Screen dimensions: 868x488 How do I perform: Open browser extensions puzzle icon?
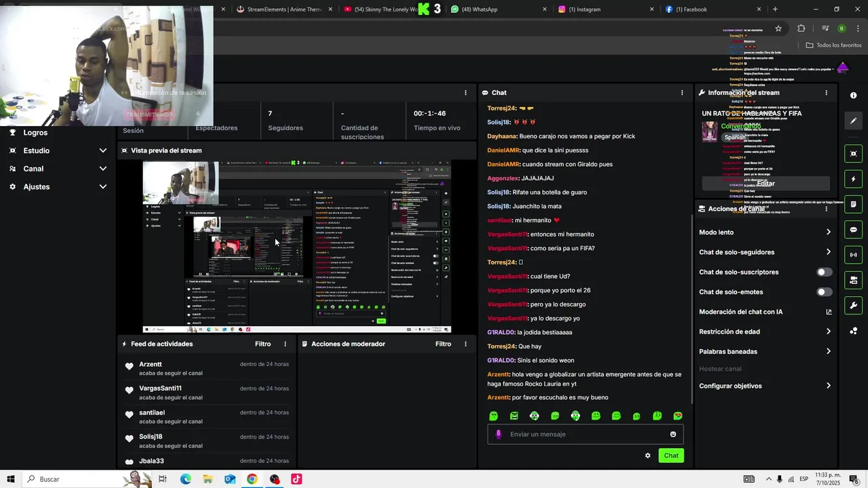click(802, 28)
